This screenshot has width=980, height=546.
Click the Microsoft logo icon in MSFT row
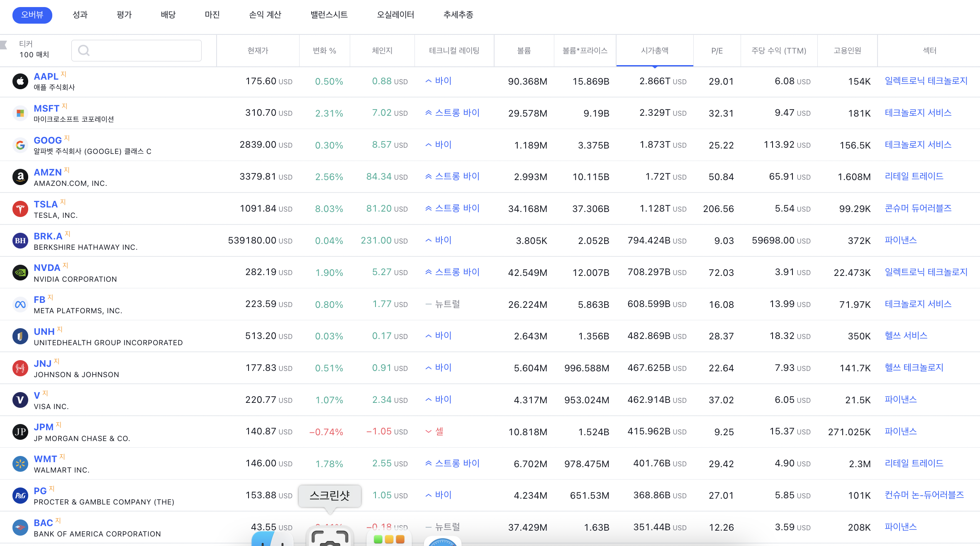tap(20, 113)
